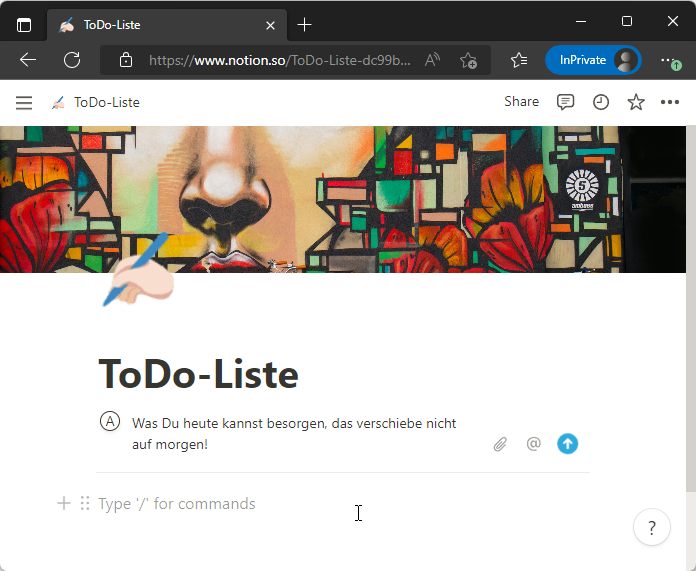Click the page vertical scrollbar

691,309
